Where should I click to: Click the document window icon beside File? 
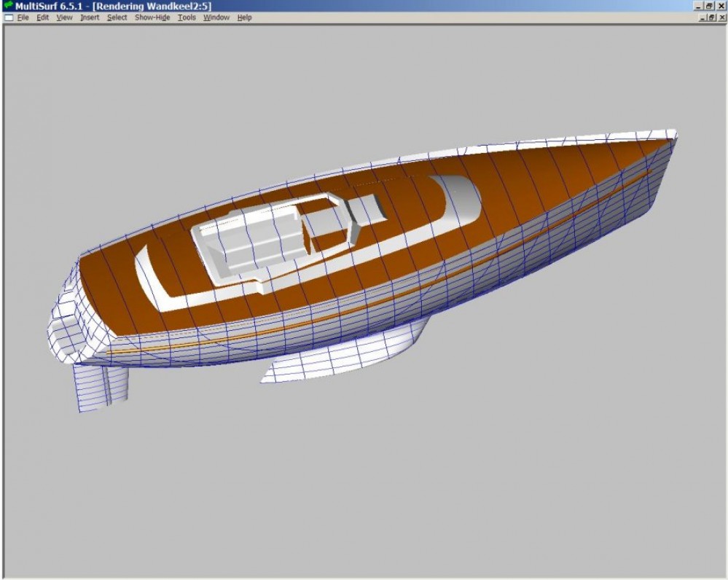tap(9, 17)
